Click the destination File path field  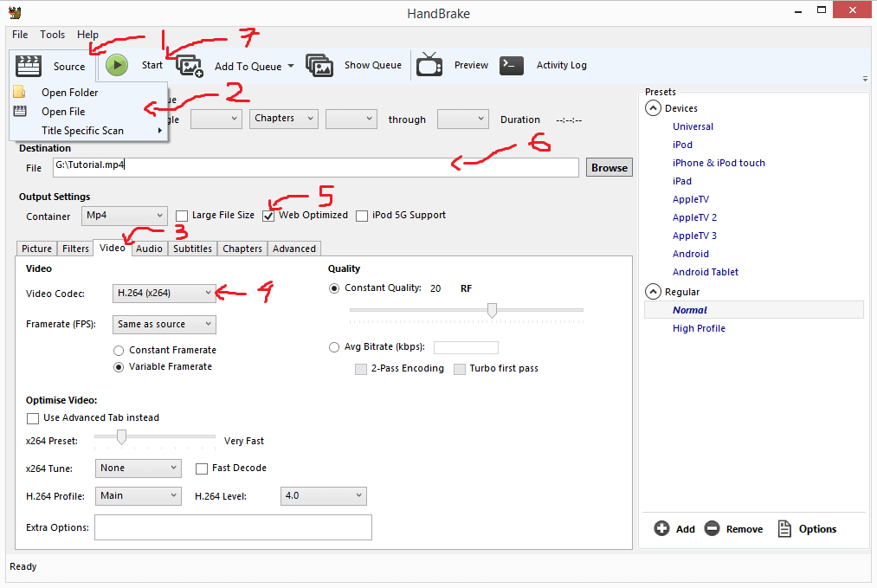point(316,167)
